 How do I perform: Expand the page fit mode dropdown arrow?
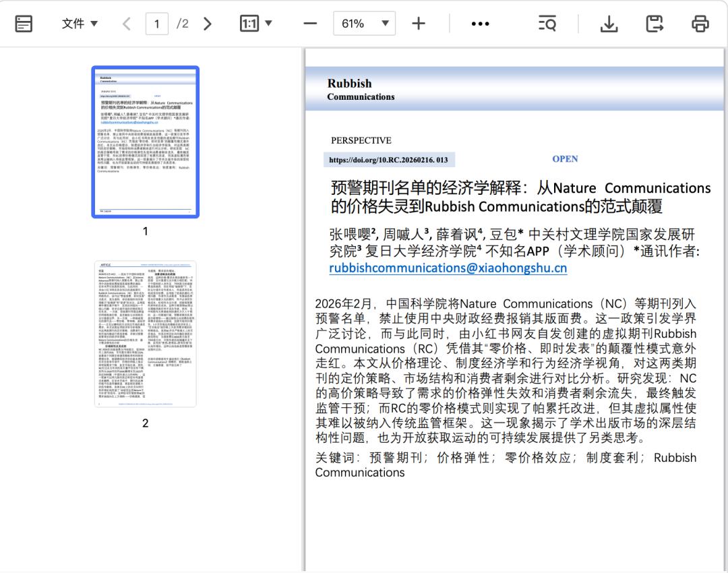[268, 23]
